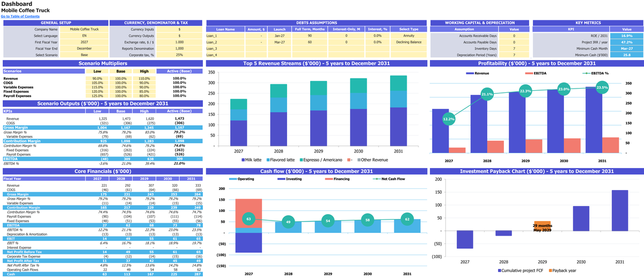Viewport: 644px width, 278px height.
Task: Edit the Corporate tax 25% cell
Action: pyautogui.click(x=179, y=55)
